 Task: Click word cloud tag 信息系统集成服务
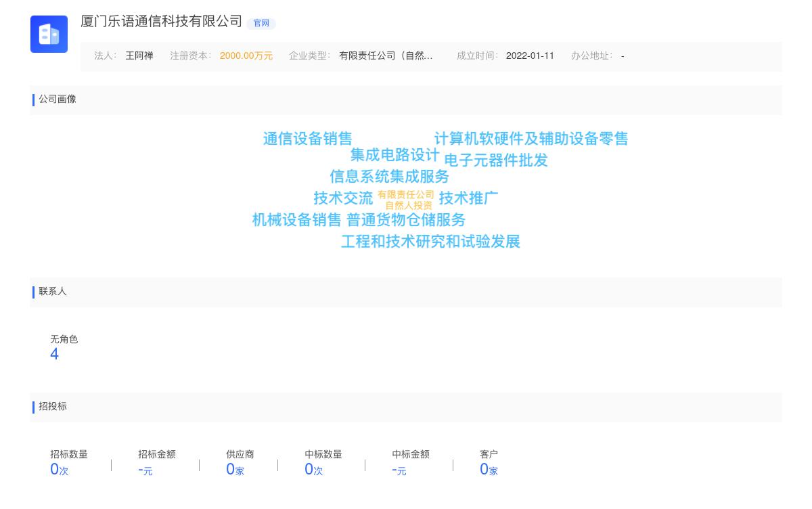tap(390, 177)
